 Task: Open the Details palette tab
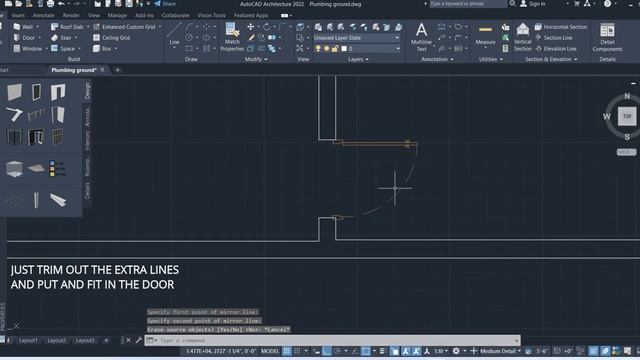87,190
